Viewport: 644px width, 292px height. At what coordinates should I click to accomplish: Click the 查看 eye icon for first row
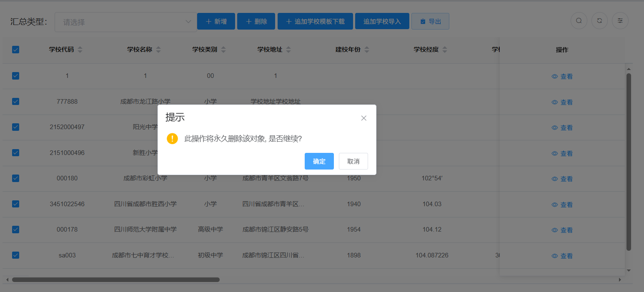(555, 77)
